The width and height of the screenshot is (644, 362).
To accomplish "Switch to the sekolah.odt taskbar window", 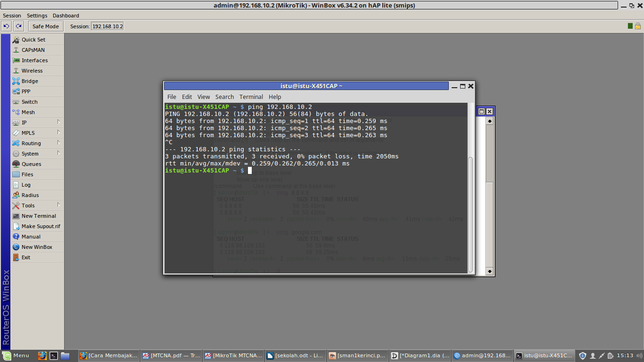I will tap(295, 355).
